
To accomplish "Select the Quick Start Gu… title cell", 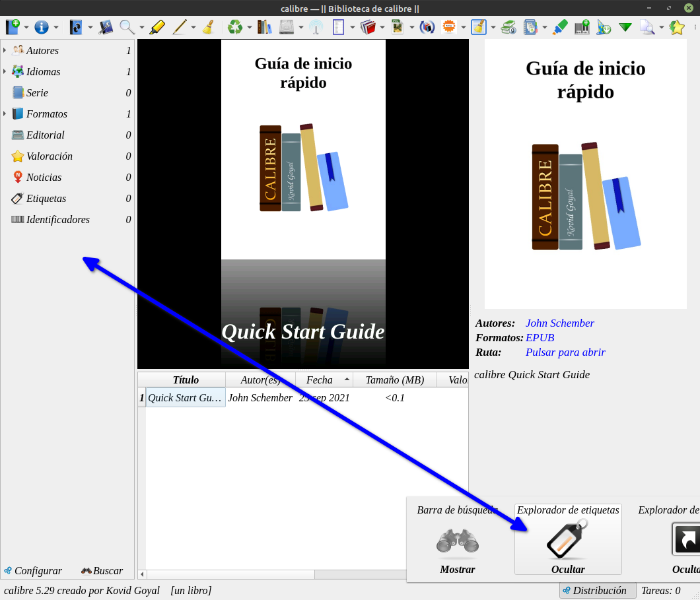I will [186, 397].
